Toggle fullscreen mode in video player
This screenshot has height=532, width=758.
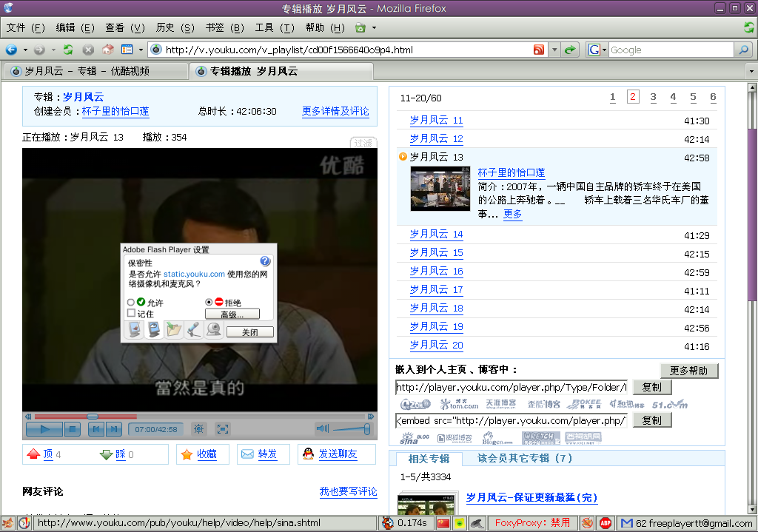(x=222, y=429)
